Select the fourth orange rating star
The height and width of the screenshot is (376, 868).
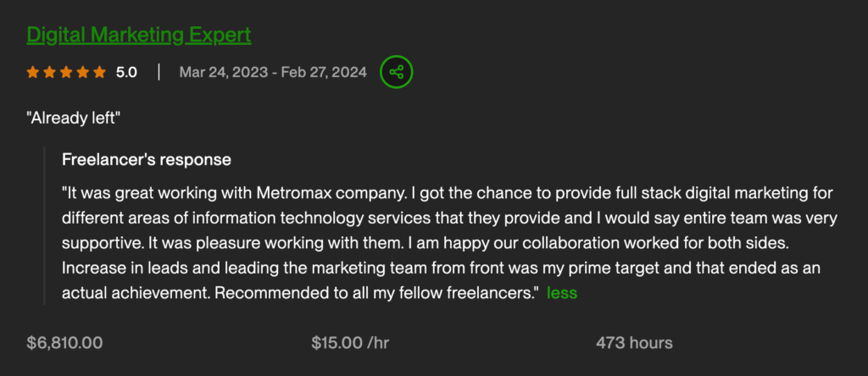83,73
